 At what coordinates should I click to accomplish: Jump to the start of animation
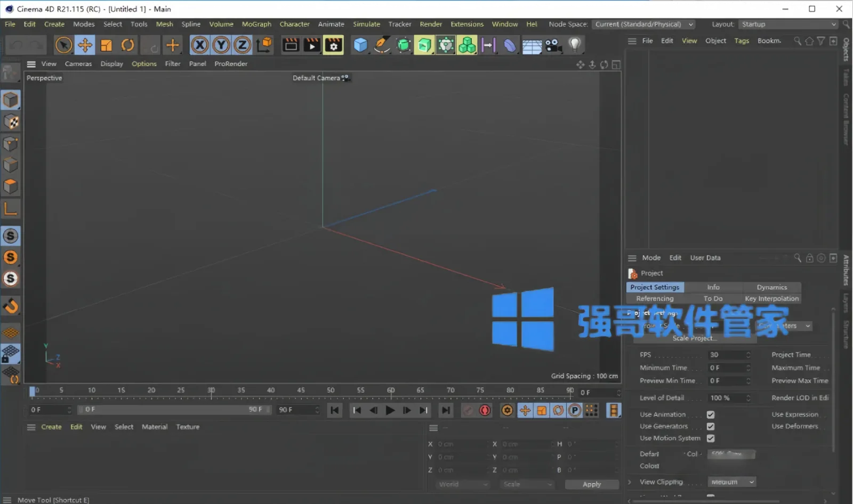point(335,410)
